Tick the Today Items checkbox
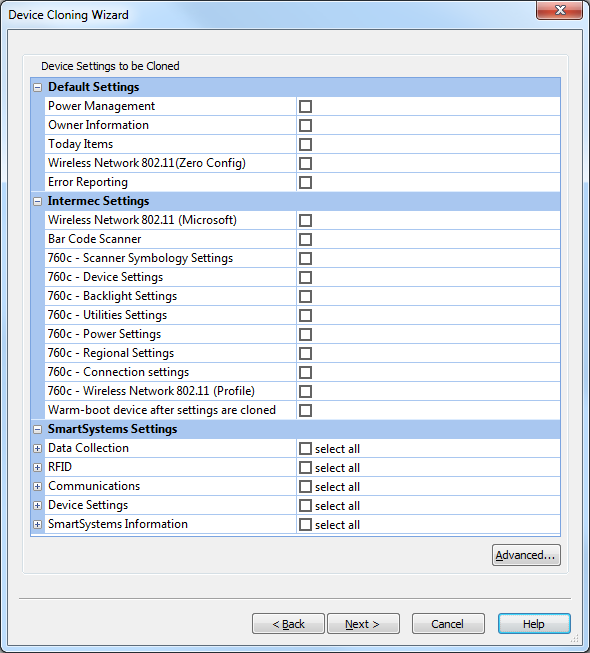590x653 pixels. (x=305, y=145)
